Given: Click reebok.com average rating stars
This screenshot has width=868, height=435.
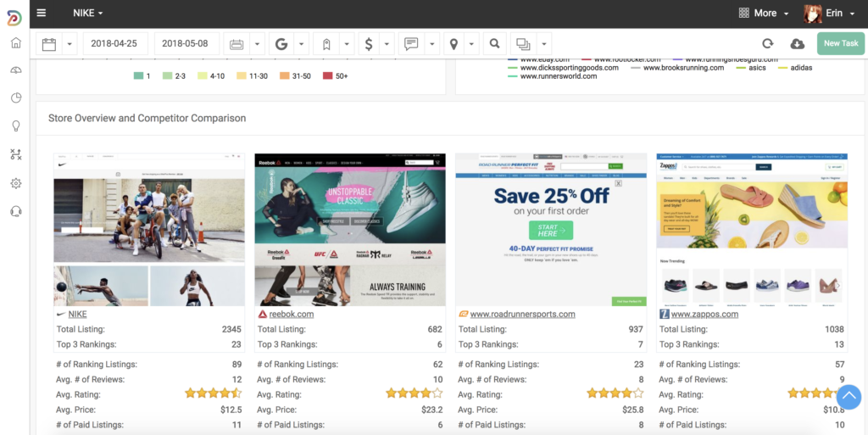Looking at the screenshot, I should (414, 393).
